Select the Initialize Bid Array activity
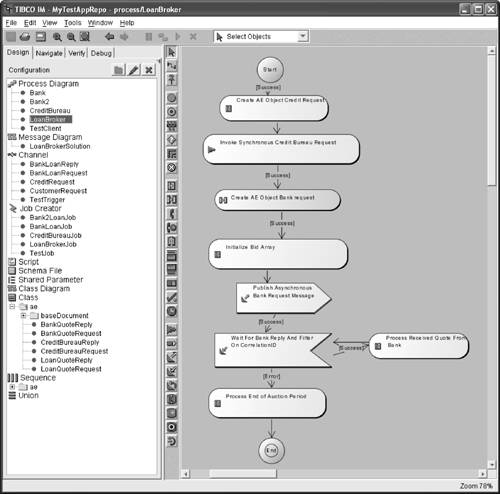This screenshot has width=500, height=494. (278, 254)
